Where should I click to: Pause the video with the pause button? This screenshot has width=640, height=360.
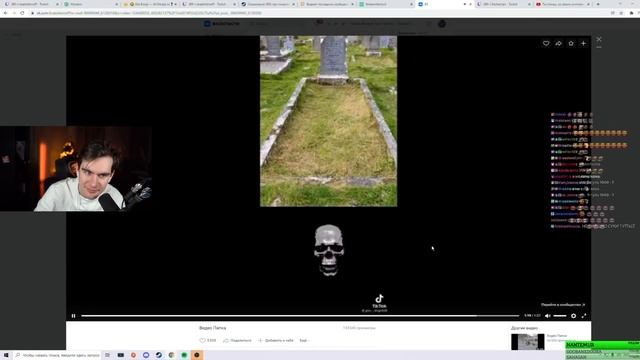73,316
